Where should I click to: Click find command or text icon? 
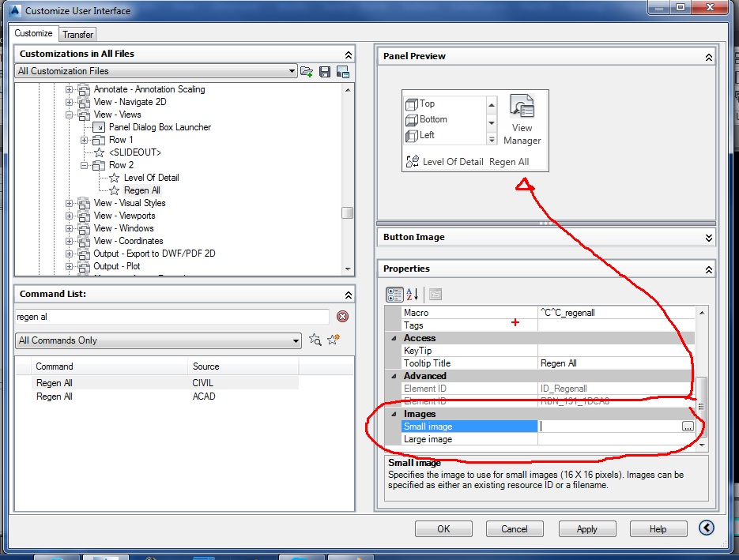point(315,340)
